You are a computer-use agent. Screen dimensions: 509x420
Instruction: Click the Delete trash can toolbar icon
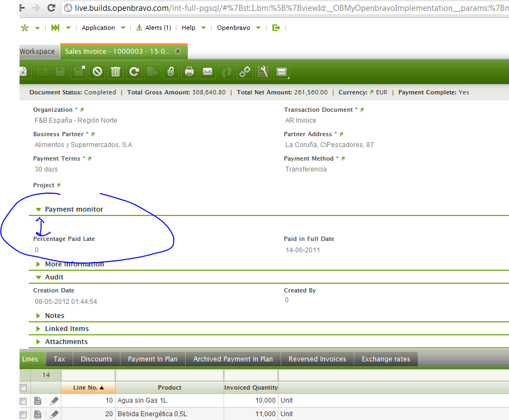pyautogui.click(x=116, y=71)
